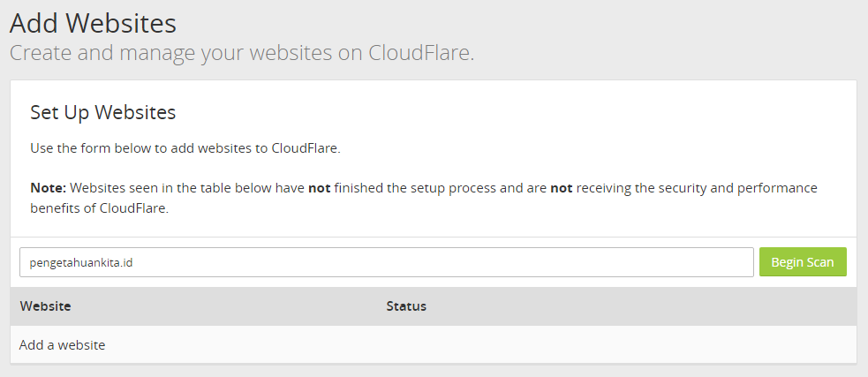Click the word 'CloudFlare' in the subtitle

421,53
